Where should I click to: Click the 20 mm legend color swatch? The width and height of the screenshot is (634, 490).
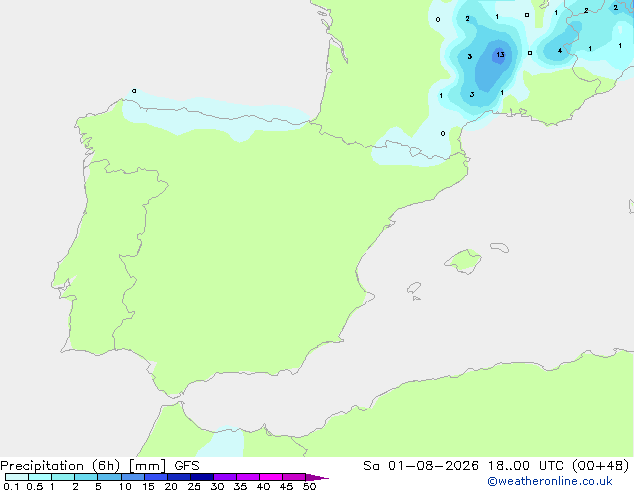click(179, 477)
